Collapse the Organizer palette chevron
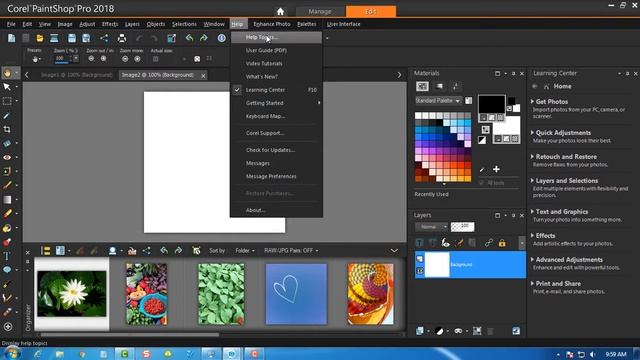 394,251
